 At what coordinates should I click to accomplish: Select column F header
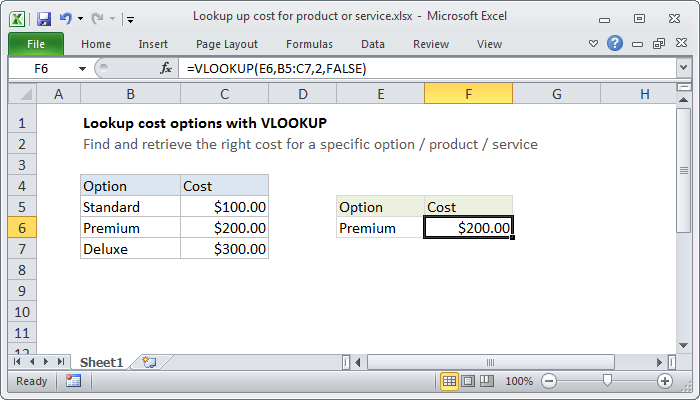click(468, 94)
